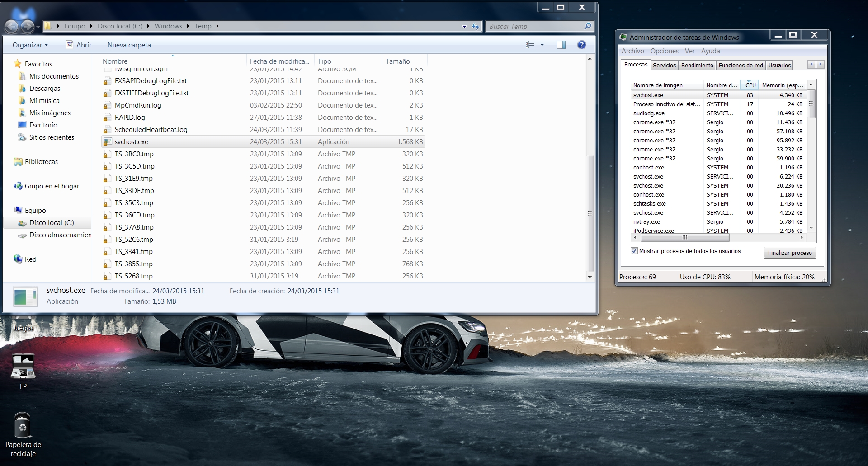Sort files by the Nombre column header
The width and height of the screenshot is (868, 466).
click(x=174, y=61)
